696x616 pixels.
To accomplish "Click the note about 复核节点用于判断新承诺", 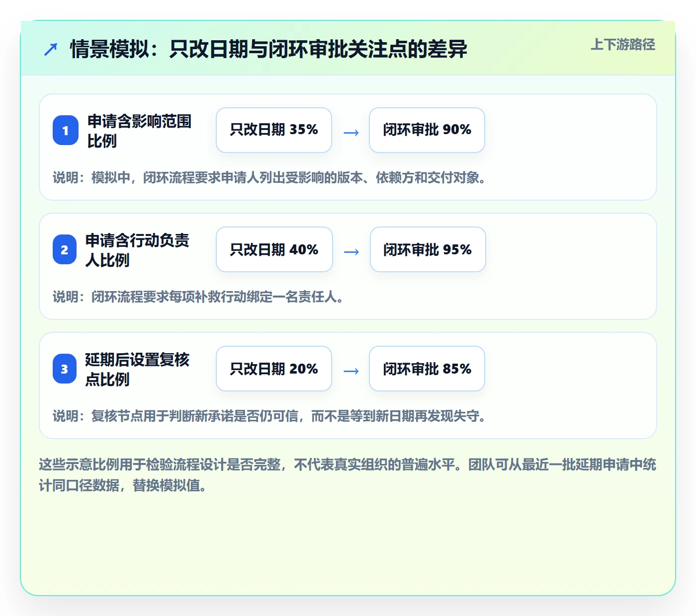I will [x=269, y=416].
